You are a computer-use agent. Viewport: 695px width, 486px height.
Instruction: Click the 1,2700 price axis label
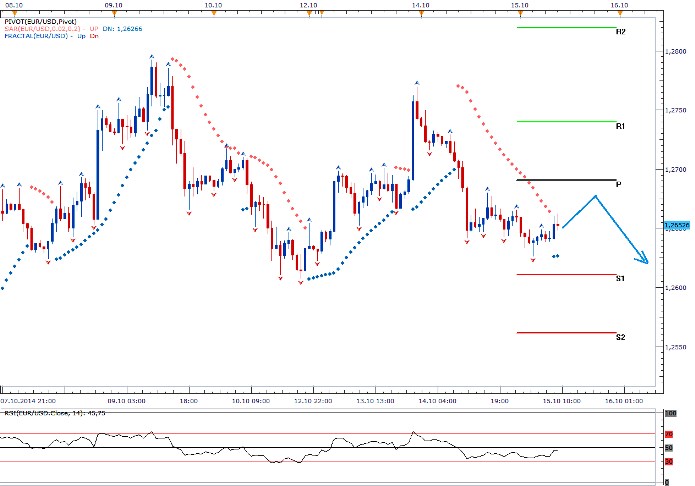[675, 169]
